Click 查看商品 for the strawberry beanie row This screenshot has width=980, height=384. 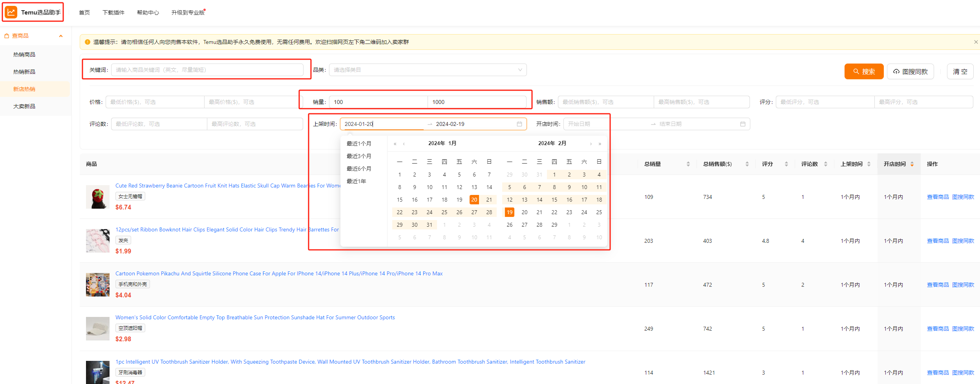(x=938, y=197)
